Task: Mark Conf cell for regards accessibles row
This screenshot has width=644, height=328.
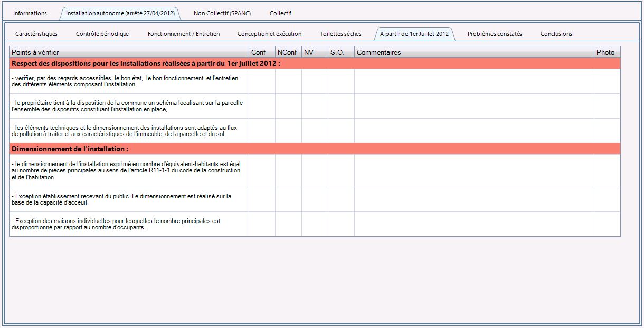Action: tap(262, 81)
